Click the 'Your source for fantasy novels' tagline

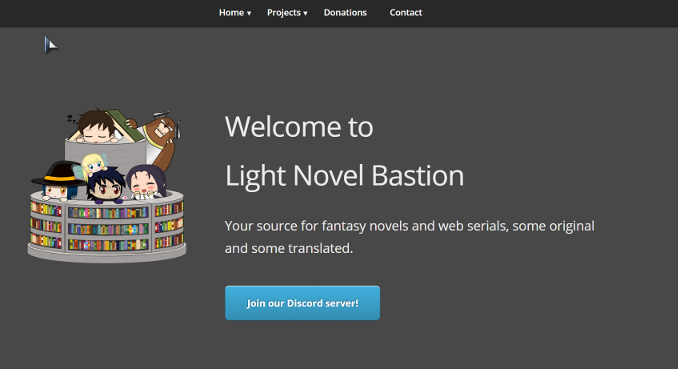click(409, 237)
